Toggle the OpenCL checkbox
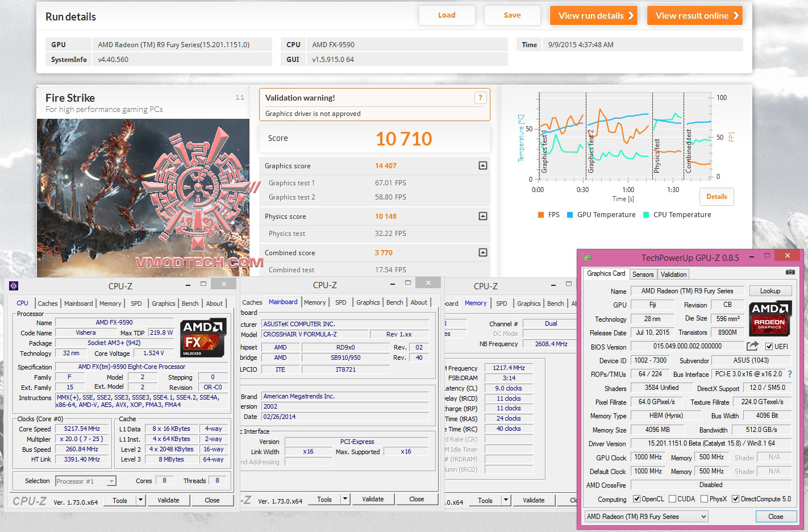This screenshot has width=808, height=532. [636, 499]
